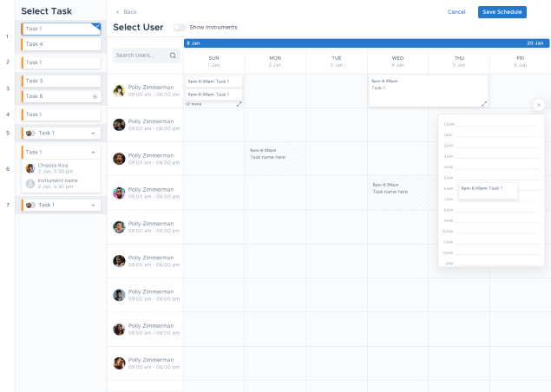Toggle the Show Instruments switch

pyautogui.click(x=180, y=27)
